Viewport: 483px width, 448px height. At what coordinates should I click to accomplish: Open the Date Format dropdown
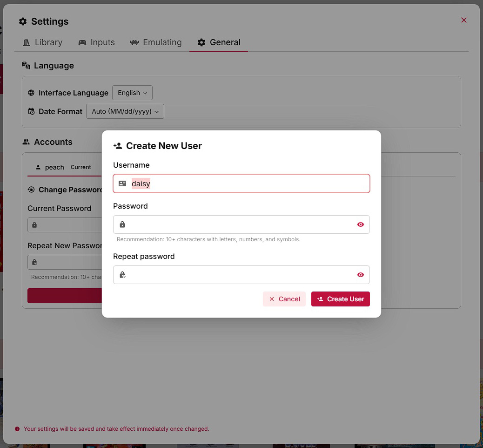pyautogui.click(x=125, y=111)
